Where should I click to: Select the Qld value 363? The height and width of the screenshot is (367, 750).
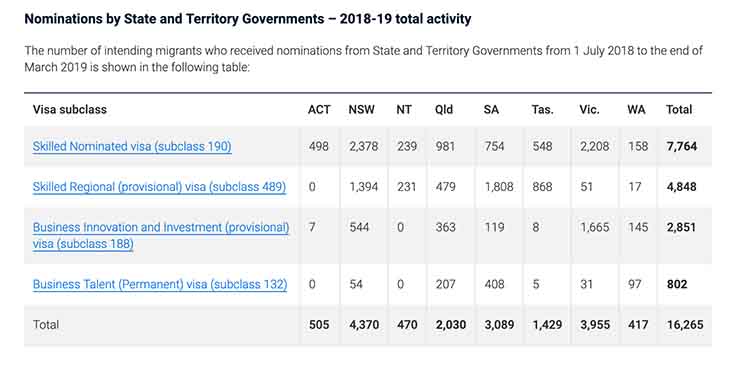[x=445, y=227]
